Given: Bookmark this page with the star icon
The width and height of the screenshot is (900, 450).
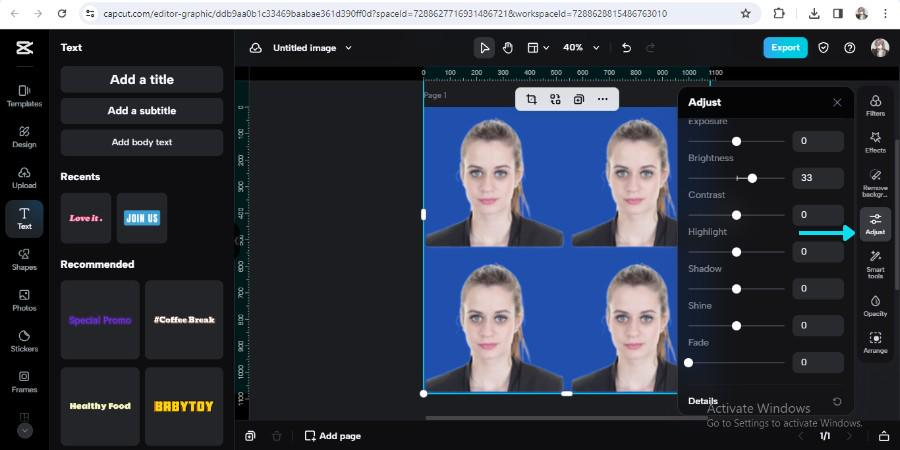Looking at the screenshot, I should coord(746,13).
